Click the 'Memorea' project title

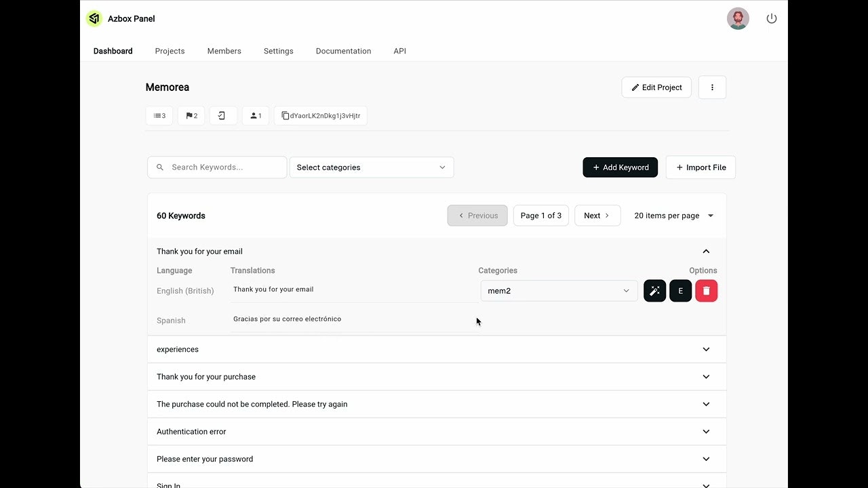point(167,87)
